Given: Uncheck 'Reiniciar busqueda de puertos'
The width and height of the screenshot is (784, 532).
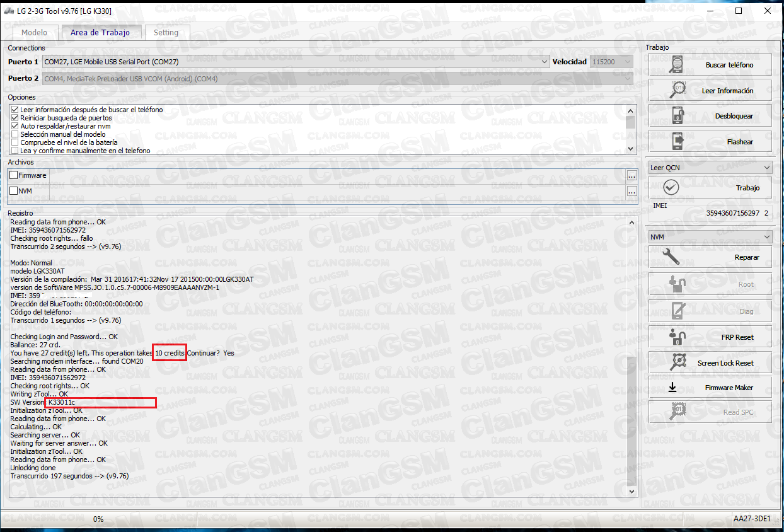Looking at the screenshot, I should pyautogui.click(x=14, y=118).
